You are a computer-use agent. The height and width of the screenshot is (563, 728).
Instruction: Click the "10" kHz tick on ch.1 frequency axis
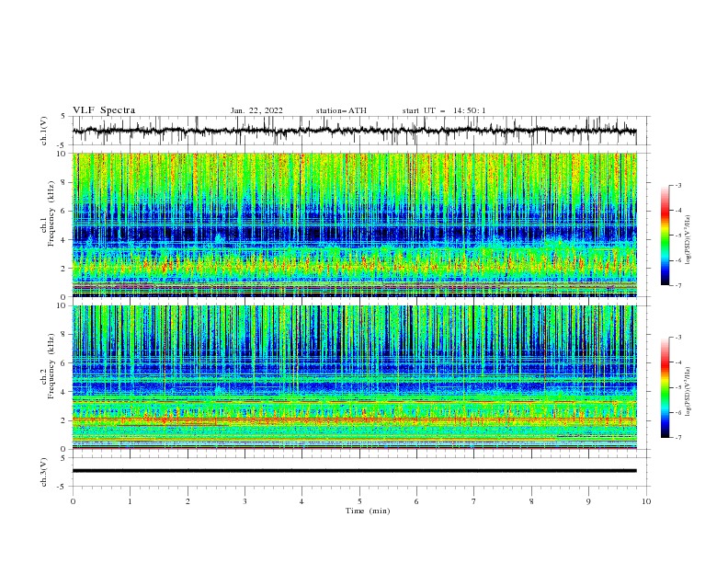62,154
